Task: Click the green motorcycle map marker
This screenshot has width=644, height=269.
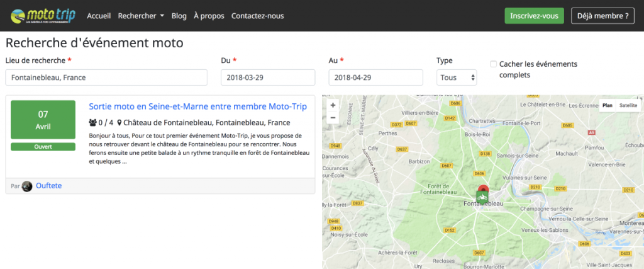Action: tap(482, 198)
